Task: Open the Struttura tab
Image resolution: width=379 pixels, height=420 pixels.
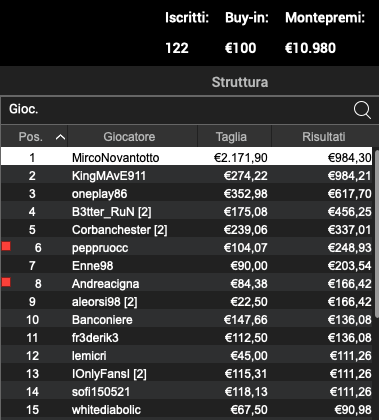Action: pos(240,82)
